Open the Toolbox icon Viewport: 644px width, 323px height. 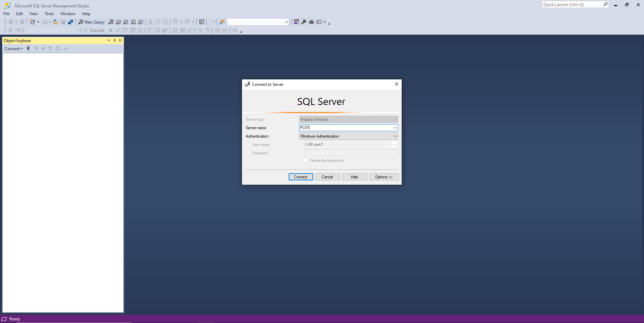(312, 22)
